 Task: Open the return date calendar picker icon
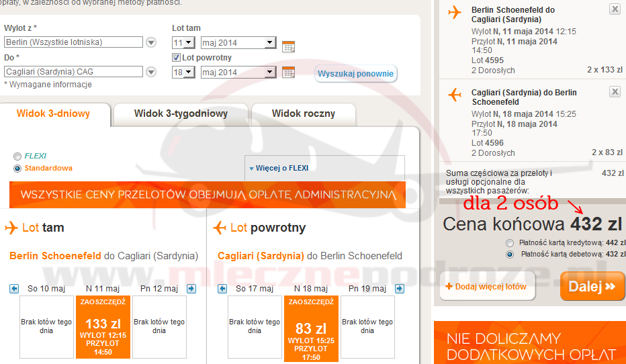[288, 72]
